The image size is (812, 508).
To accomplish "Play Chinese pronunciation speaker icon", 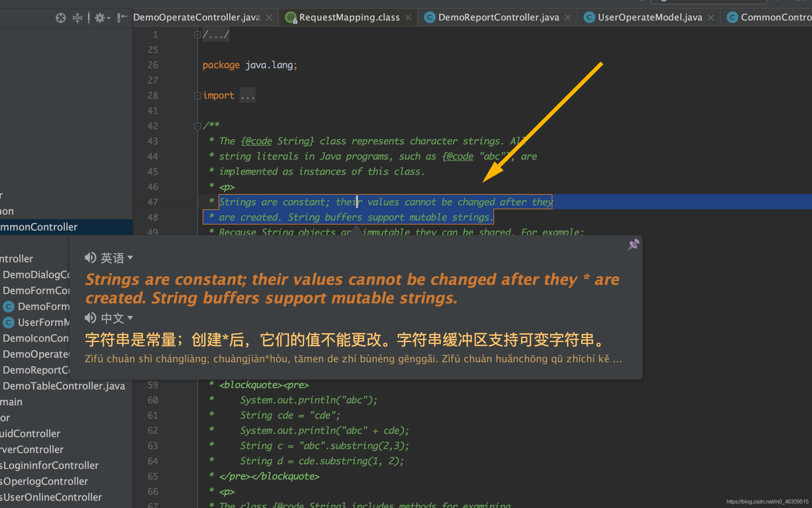I will [90, 318].
